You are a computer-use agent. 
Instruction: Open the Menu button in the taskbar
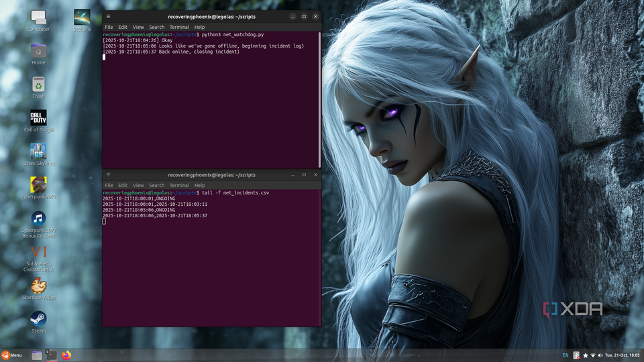coord(11,355)
